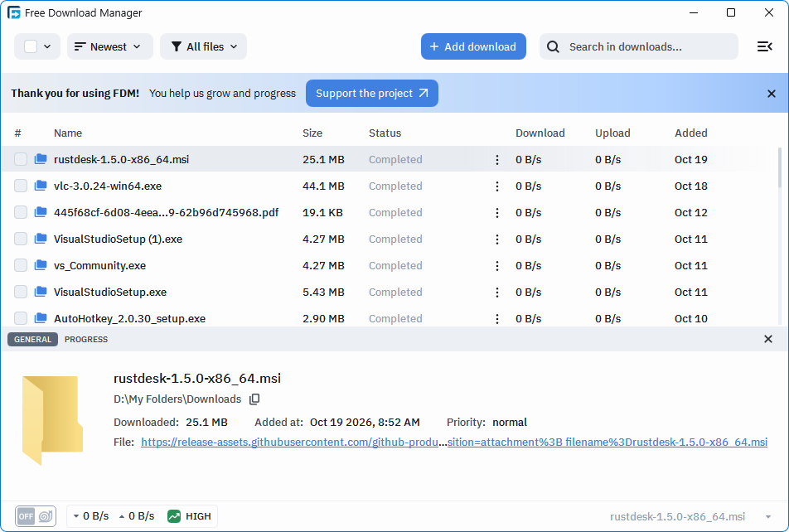Open folder icon for rustdesk-1.5.0-x86_64.msi row
This screenshot has height=532, width=789.
pyautogui.click(x=41, y=159)
